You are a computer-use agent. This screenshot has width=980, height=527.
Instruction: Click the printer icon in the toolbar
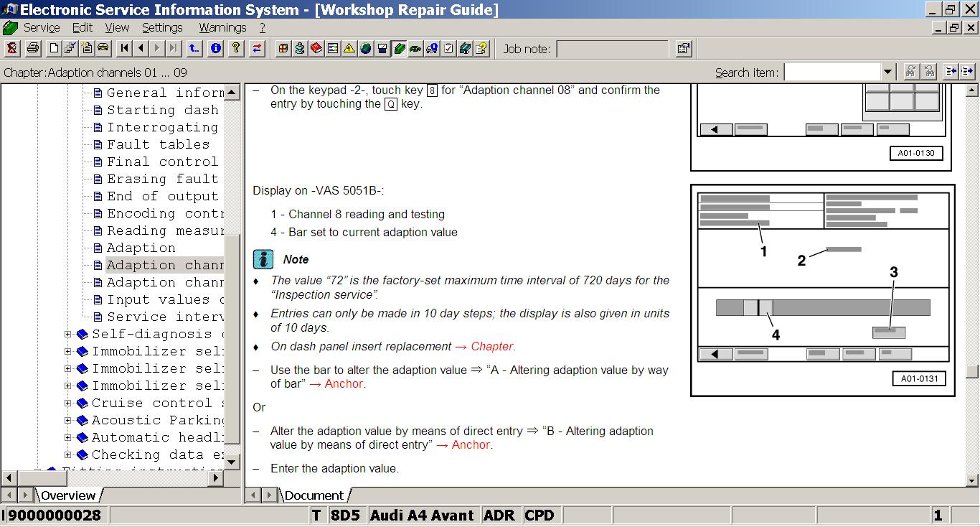click(33, 49)
